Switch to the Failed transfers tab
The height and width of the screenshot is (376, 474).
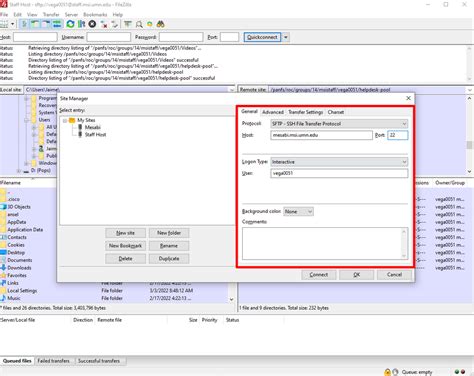(x=53, y=361)
